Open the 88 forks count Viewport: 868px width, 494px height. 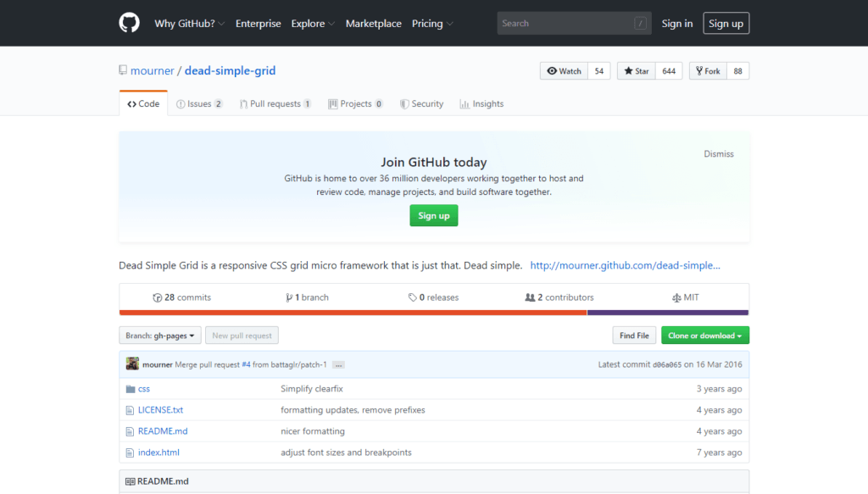pos(738,71)
